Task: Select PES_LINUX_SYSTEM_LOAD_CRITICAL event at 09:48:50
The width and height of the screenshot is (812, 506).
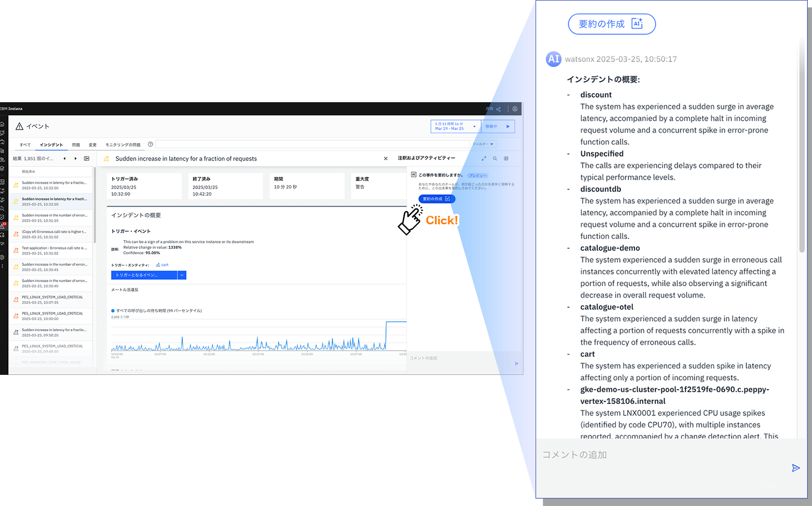Action: (x=52, y=348)
